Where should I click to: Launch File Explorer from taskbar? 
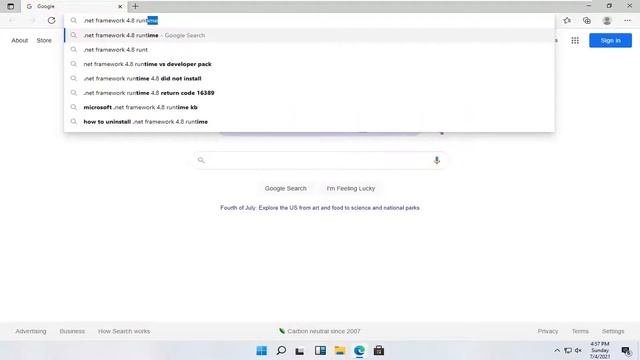click(x=340, y=351)
